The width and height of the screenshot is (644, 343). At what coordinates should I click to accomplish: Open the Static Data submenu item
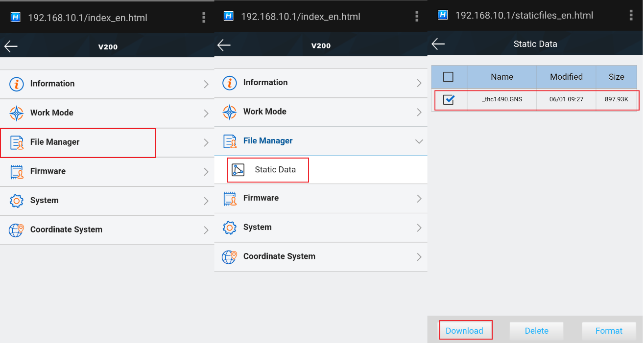[x=275, y=170]
